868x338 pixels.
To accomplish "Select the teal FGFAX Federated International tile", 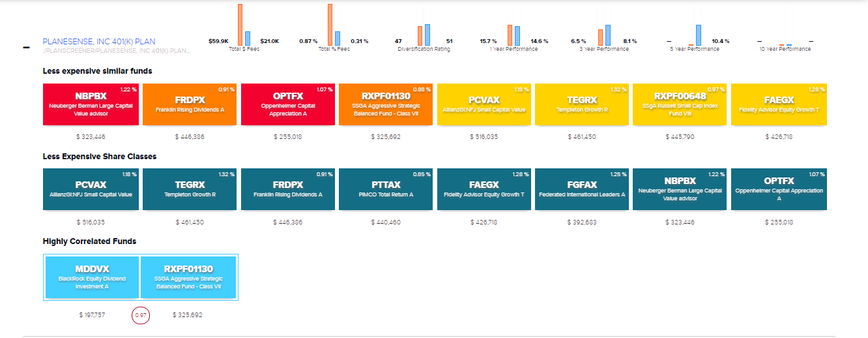I will point(582,189).
